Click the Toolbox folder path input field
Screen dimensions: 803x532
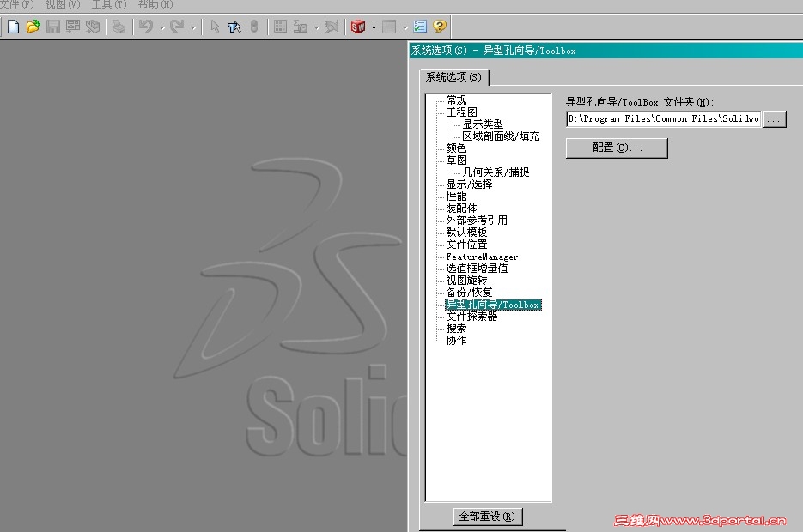click(x=663, y=118)
